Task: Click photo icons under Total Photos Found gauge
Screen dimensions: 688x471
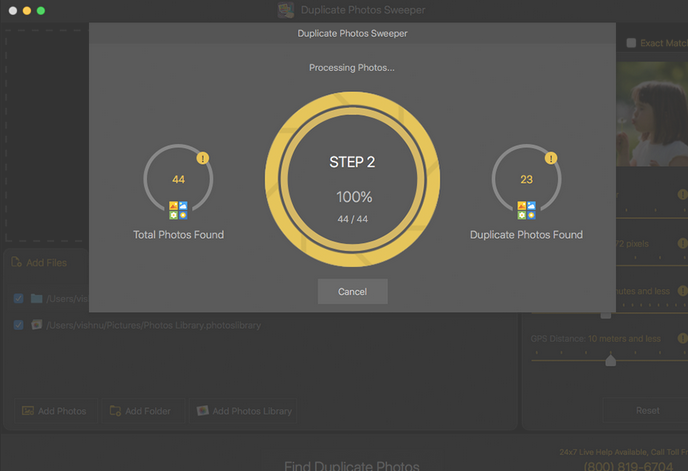Action: click(x=179, y=210)
